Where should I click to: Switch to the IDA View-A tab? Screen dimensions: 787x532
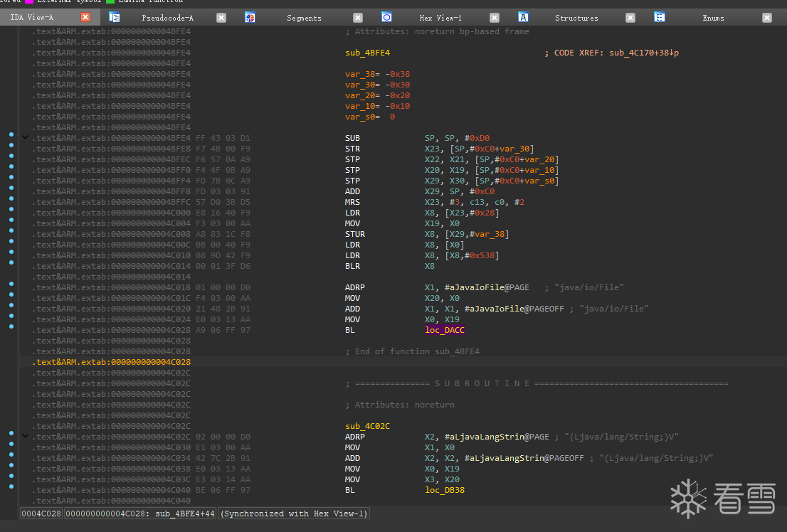click(31, 18)
